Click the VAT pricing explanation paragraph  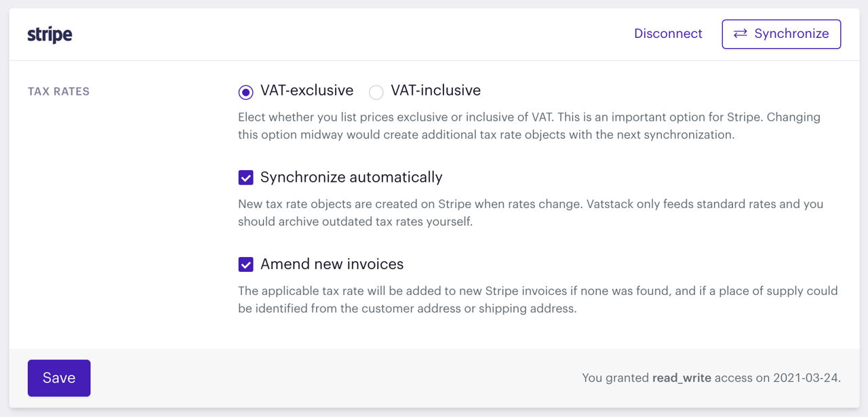tap(529, 125)
